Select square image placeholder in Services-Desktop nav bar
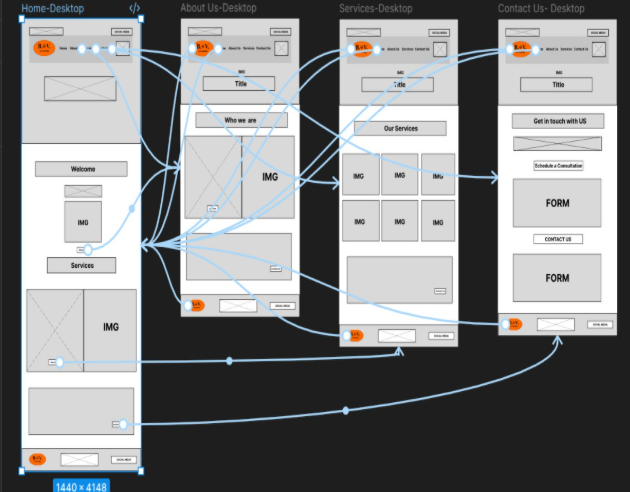 (x=440, y=49)
